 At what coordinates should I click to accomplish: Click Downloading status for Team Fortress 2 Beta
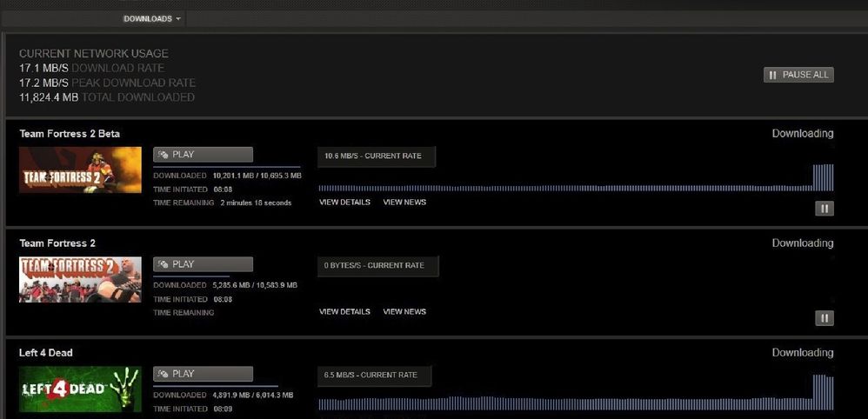click(x=803, y=133)
